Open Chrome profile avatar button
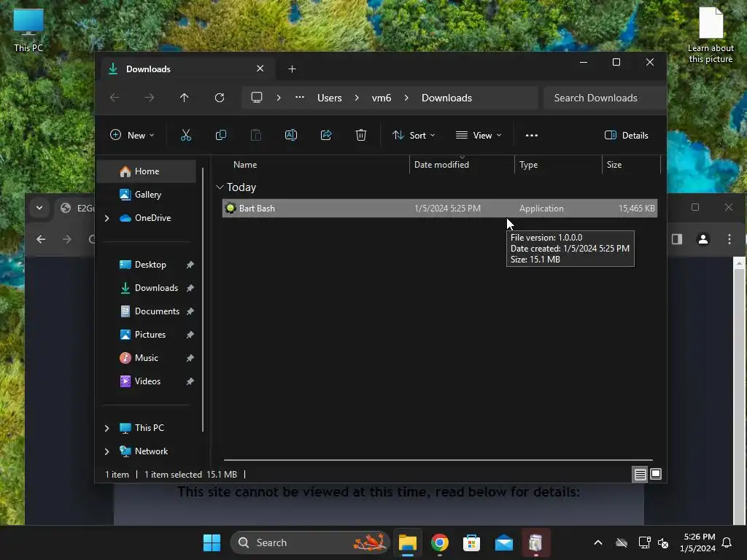The image size is (747, 560). (703, 239)
